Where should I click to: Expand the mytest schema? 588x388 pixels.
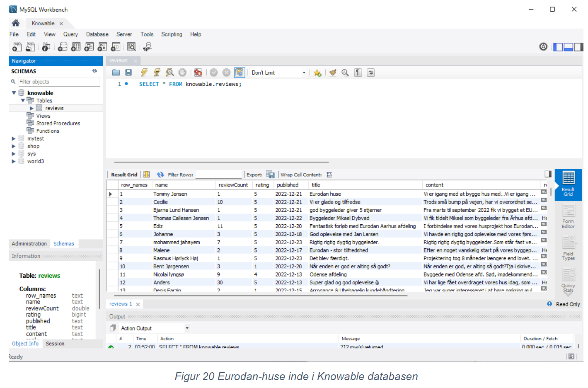click(x=14, y=139)
